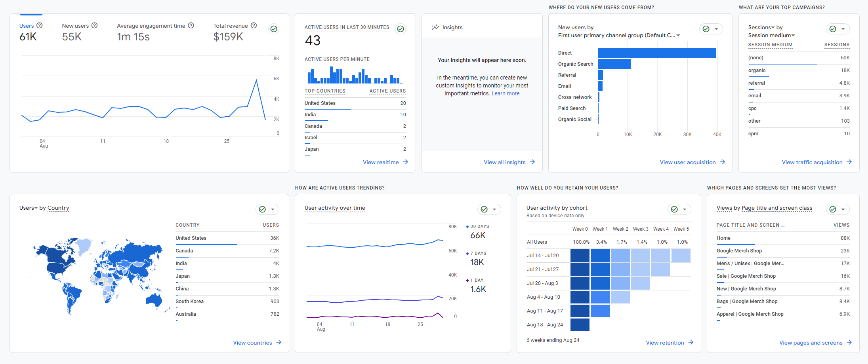
Task: Click the United States row in the country list
Action: click(x=191, y=238)
